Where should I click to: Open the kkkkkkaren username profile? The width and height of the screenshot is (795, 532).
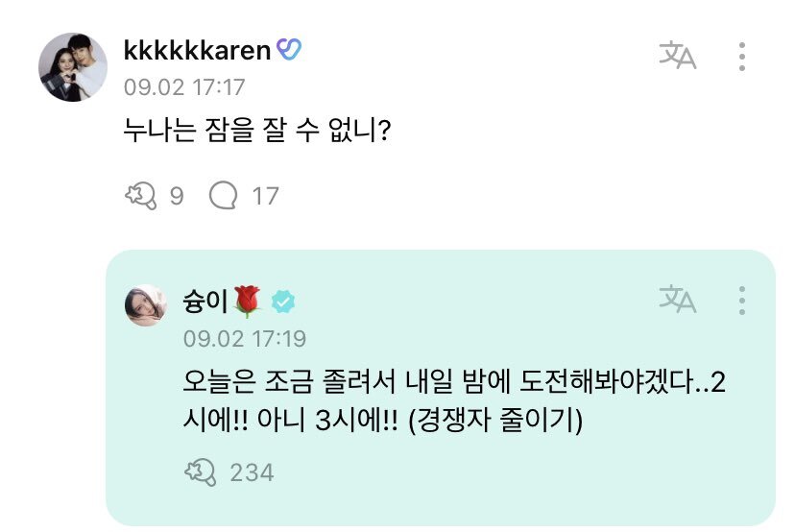click(197, 51)
